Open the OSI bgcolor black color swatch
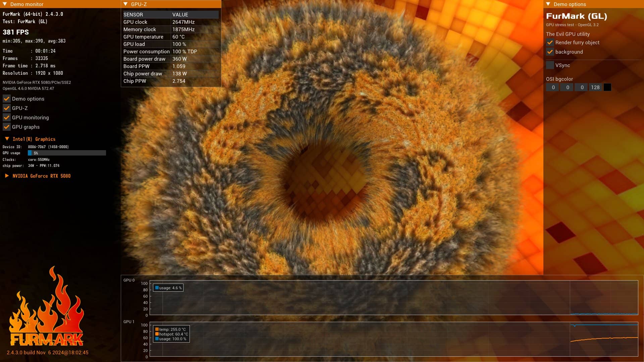644x362 pixels. pyautogui.click(x=607, y=87)
